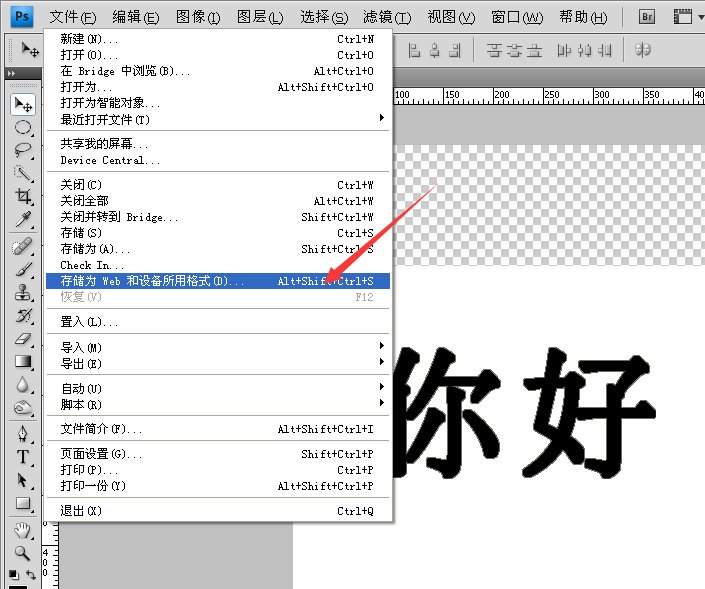Expand the 导入 submenu

(x=382, y=346)
